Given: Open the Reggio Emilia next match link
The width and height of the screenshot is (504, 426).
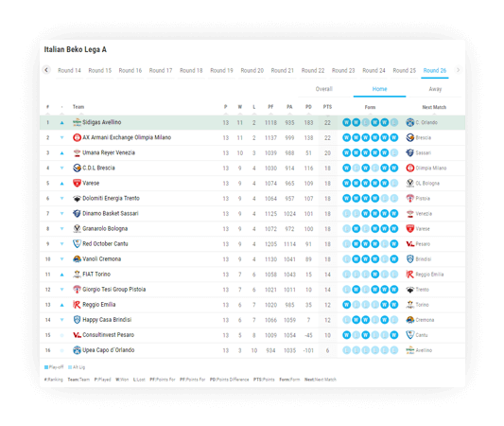Looking at the screenshot, I should pos(429,275).
